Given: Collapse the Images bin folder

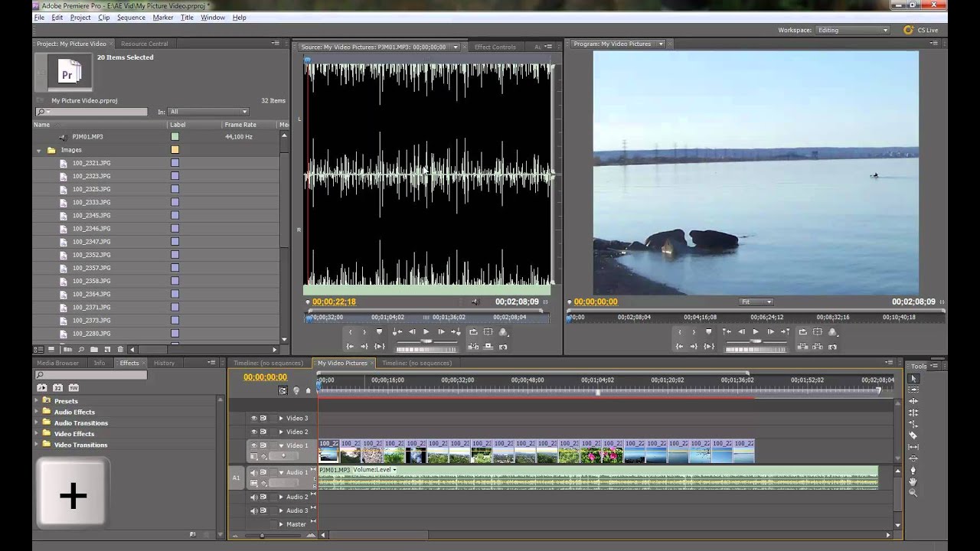Looking at the screenshot, I should pyautogui.click(x=39, y=151).
